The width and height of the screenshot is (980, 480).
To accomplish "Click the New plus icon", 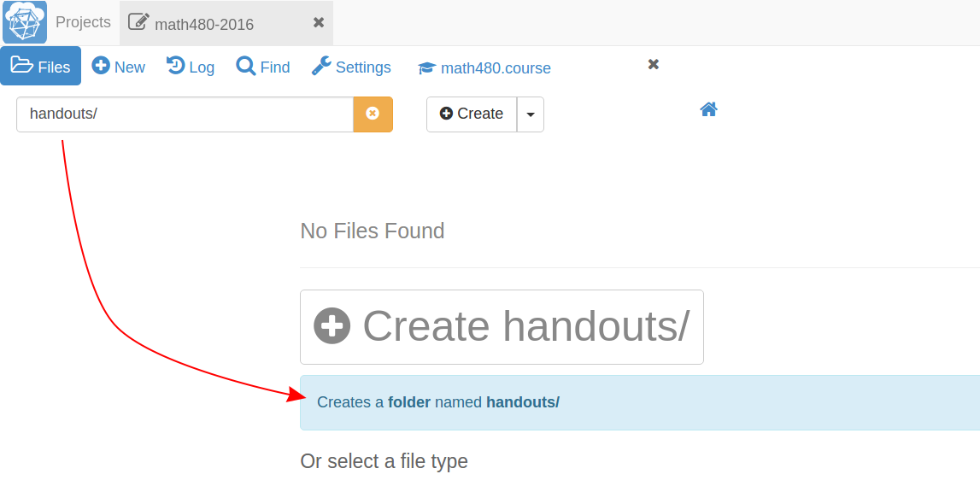I will (101, 66).
